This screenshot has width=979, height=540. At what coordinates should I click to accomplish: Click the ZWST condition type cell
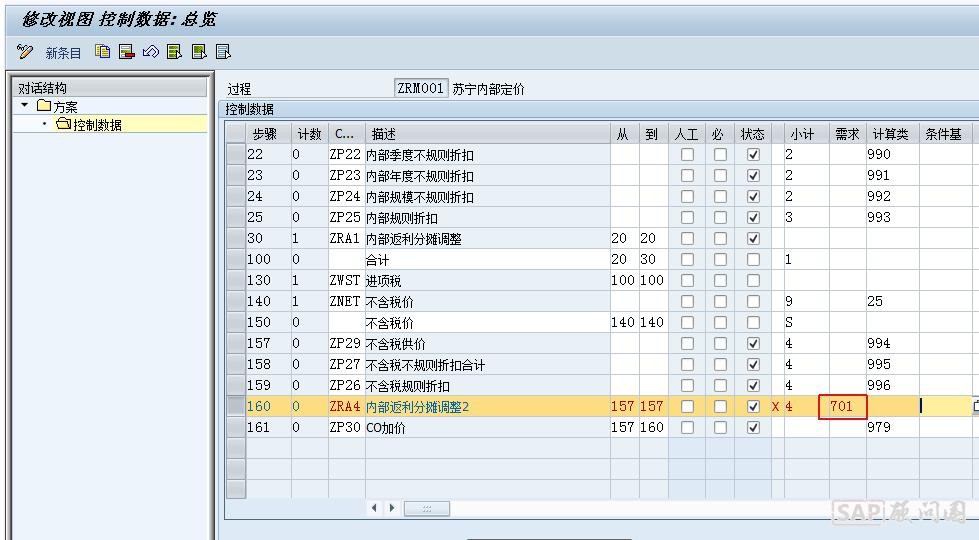coord(347,280)
